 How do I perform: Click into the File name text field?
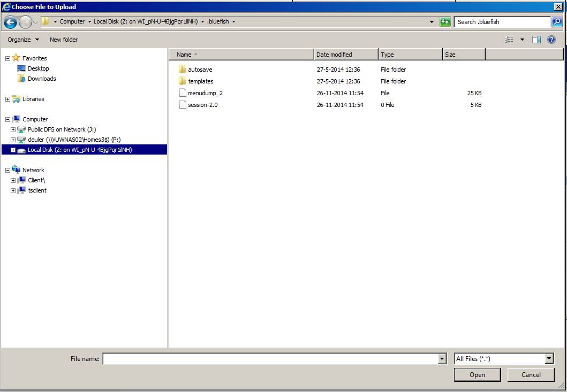pyautogui.click(x=270, y=359)
